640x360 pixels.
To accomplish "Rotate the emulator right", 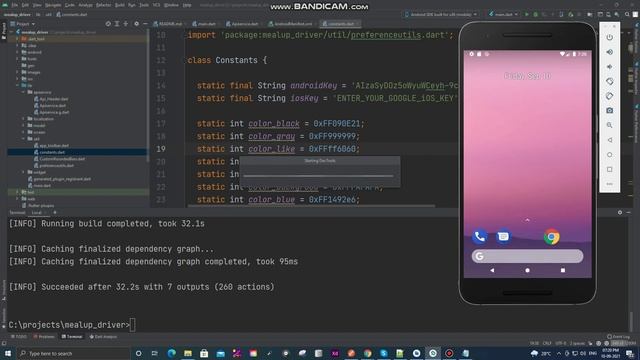I will pos(609,96).
